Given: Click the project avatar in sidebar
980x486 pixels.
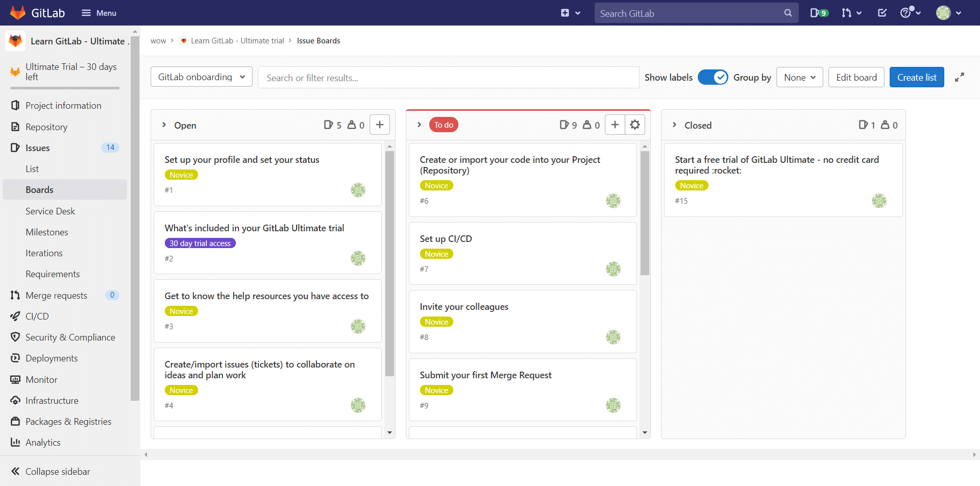Looking at the screenshot, I should [15, 41].
